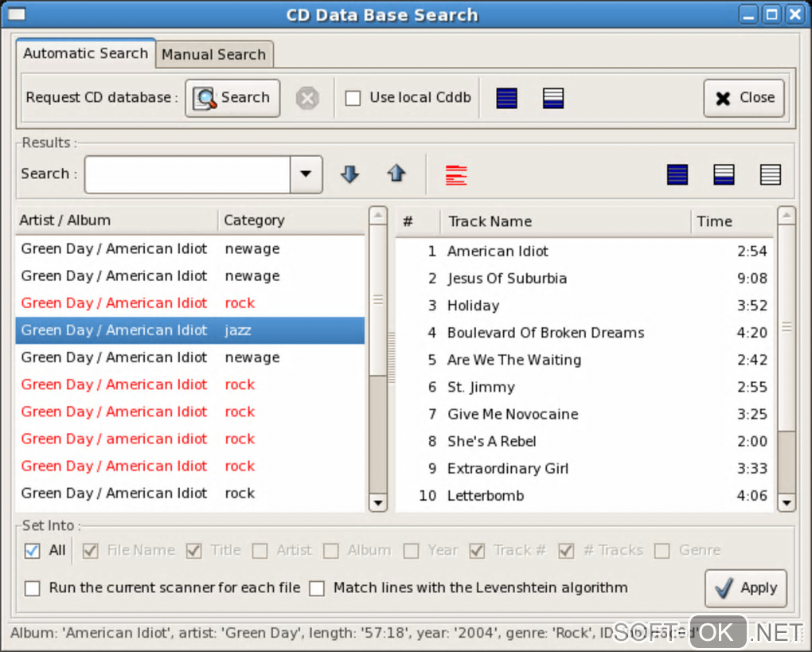Click track list scrollbar up arrow
812x652 pixels.
[787, 215]
